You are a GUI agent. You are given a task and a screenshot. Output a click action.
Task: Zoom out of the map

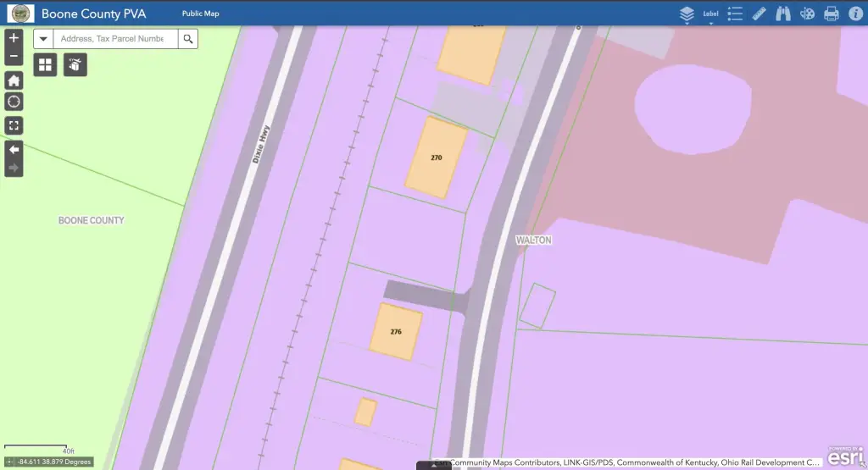14,57
